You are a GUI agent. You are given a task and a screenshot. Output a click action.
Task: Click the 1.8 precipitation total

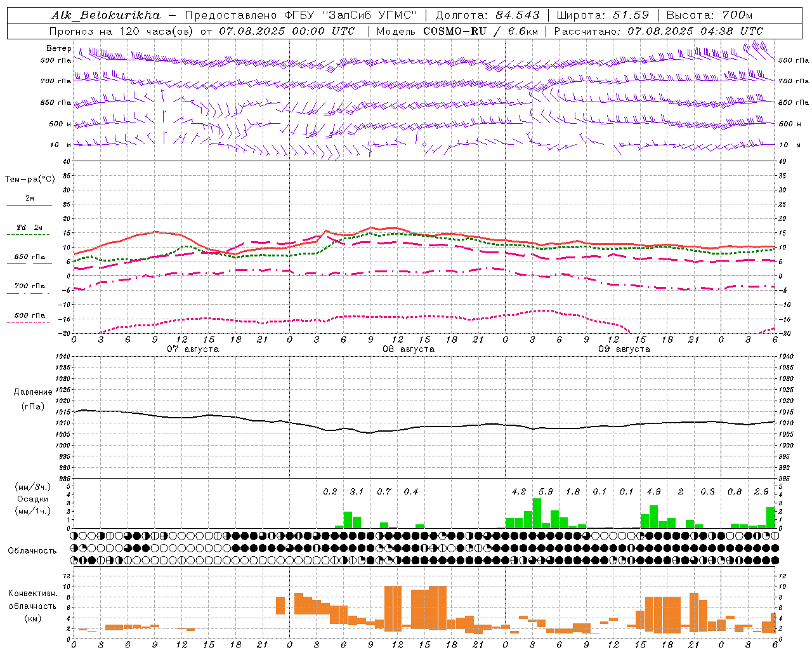(573, 491)
